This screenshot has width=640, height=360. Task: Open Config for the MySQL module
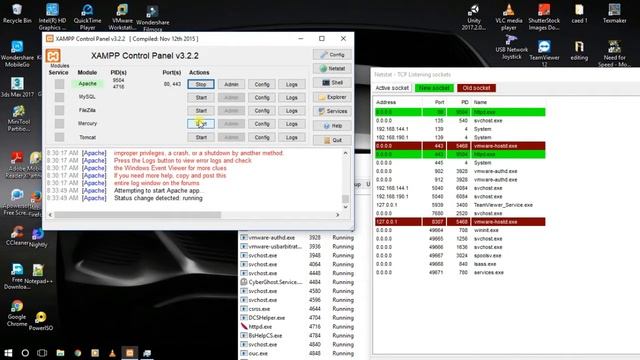[x=262, y=98]
